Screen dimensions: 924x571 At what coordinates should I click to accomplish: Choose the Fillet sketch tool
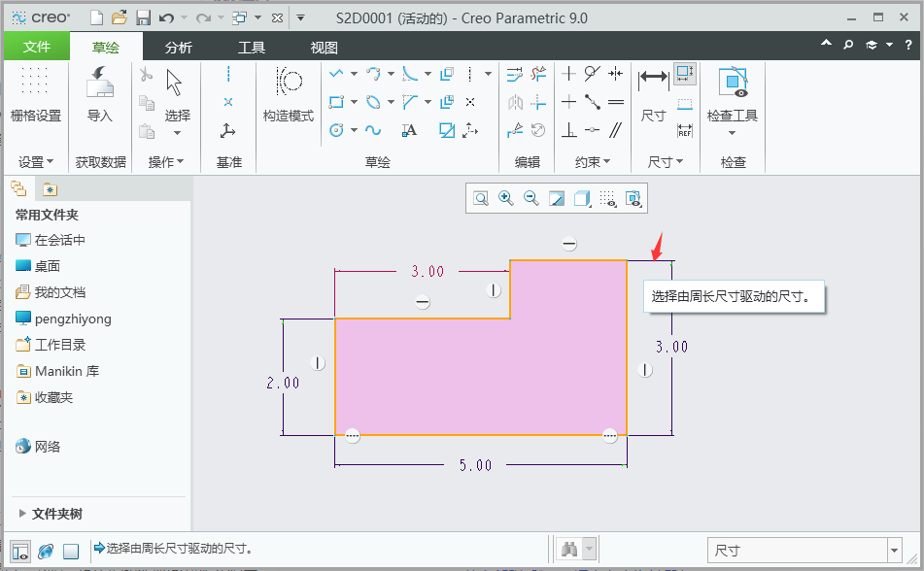[x=410, y=74]
